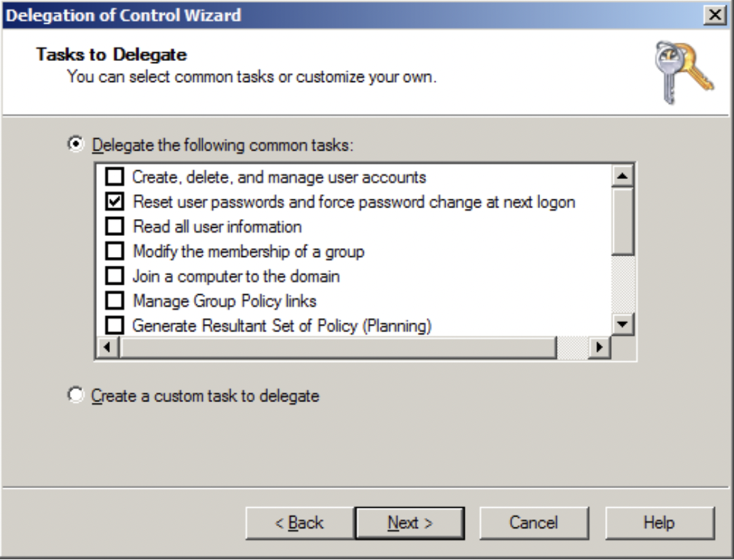Uncheck Reset user passwords and force password change

[x=115, y=201]
